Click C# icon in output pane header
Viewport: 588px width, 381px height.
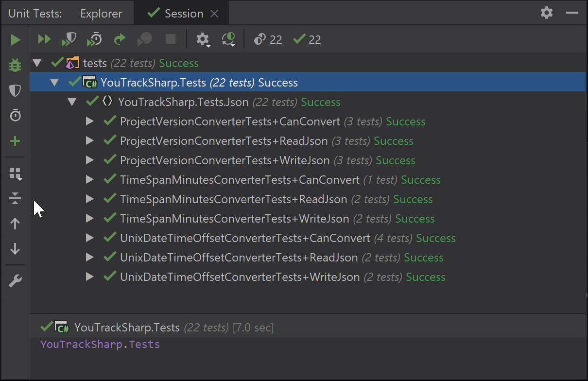[62, 327]
